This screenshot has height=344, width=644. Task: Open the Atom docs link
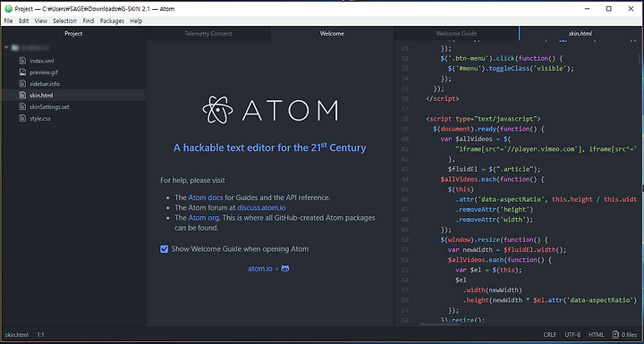click(x=206, y=197)
